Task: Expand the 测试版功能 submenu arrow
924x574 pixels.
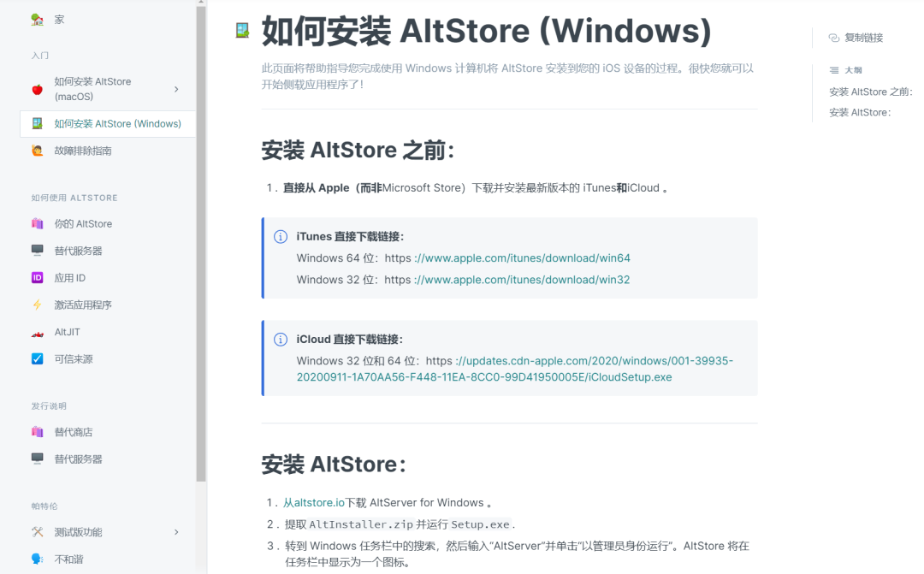Action: tap(176, 532)
